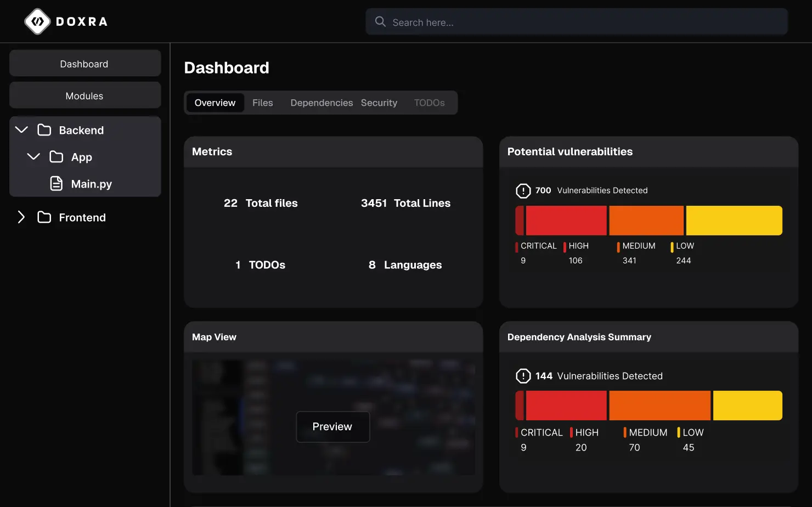Click yellow low bar in Dependency Analysis Summary

(x=748, y=405)
